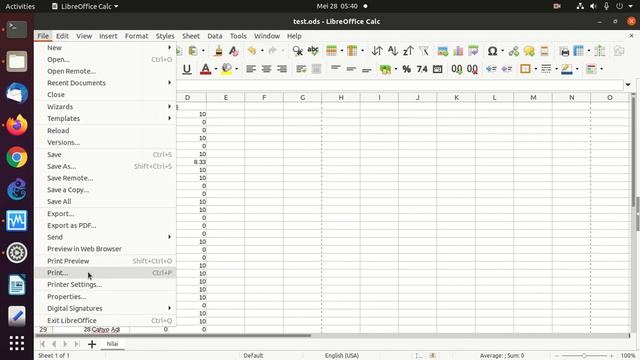Click the Add Decimal Place icon
The image size is (640, 360).
(457, 69)
